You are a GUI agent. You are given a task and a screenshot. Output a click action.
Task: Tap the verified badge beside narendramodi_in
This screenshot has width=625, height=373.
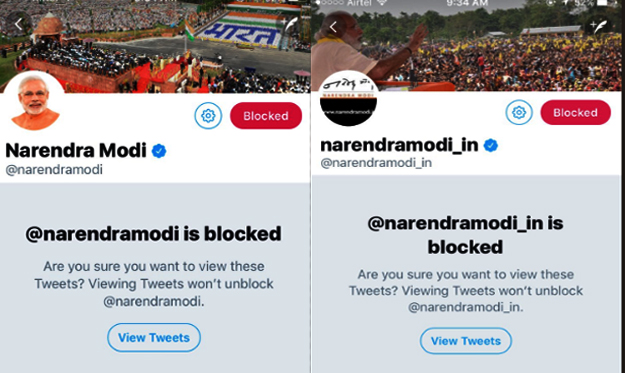491,145
